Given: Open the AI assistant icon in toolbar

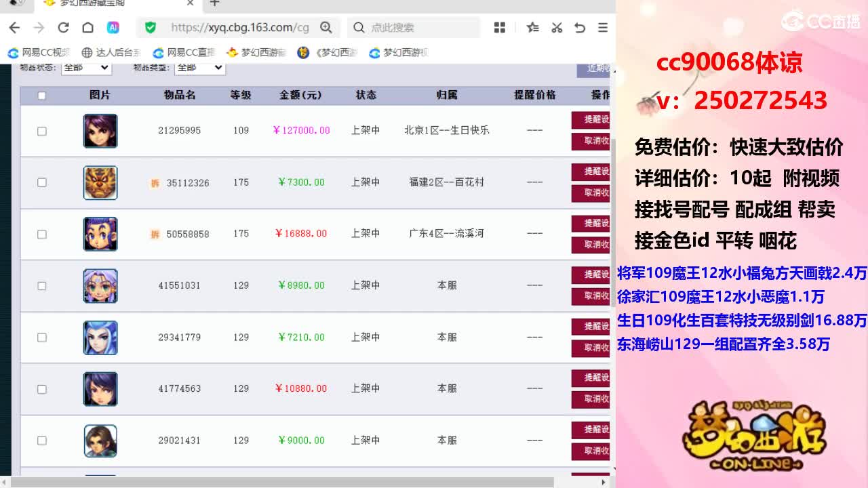Looking at the screenshot, I should coord(113,28).
